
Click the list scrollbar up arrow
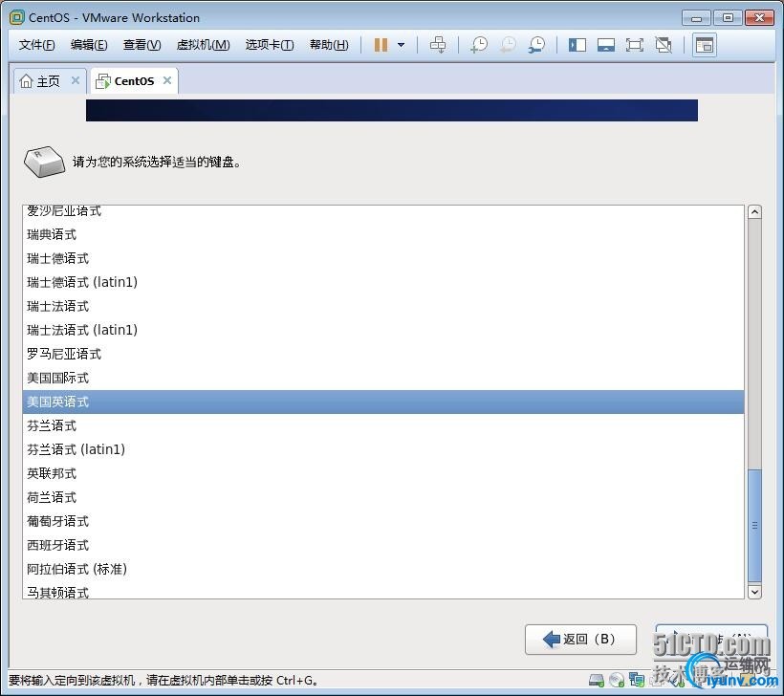(x=754, y=212)
